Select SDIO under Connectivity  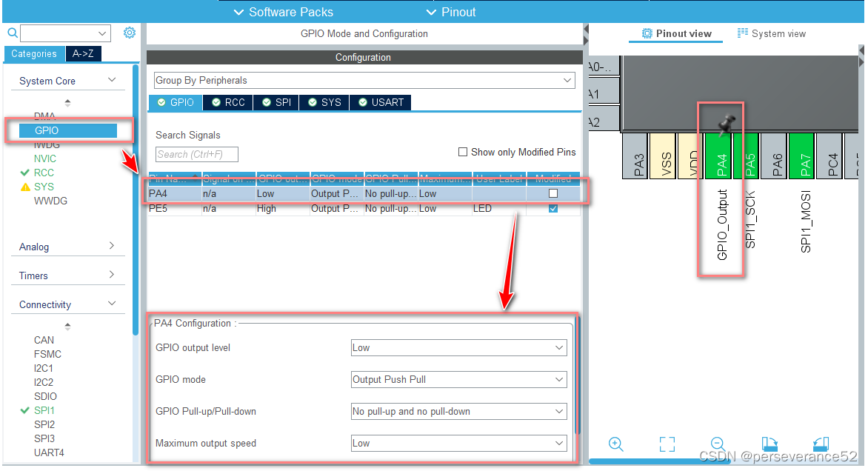point(45,397)
